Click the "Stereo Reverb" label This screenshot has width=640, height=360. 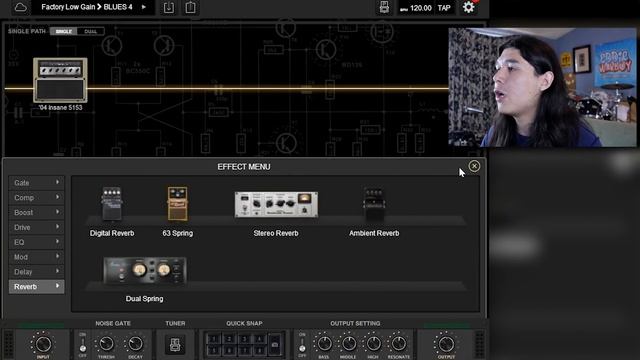coord(276,233)
